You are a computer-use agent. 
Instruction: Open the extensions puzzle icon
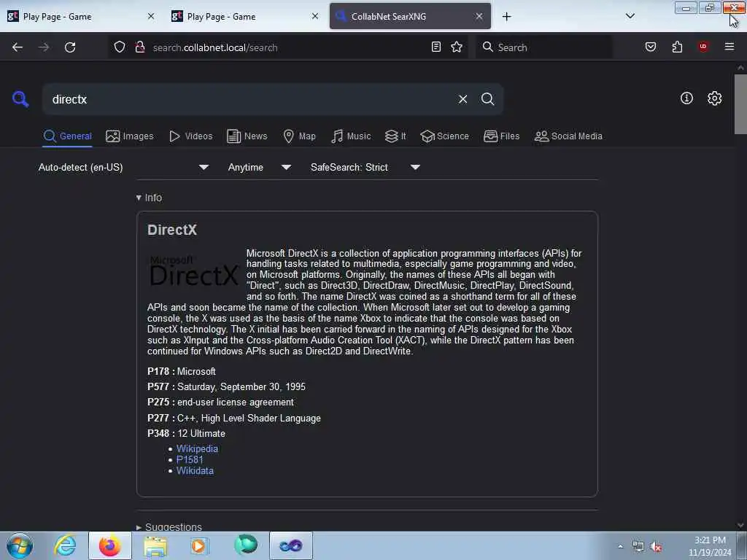pos(677,47)
